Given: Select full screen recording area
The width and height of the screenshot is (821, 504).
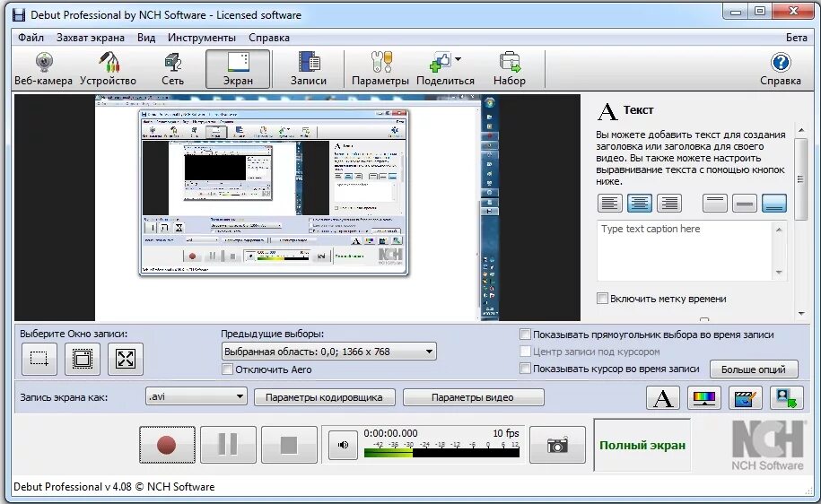Looking at the screenshot, I should pyautogui.click(x=126, y=359).
